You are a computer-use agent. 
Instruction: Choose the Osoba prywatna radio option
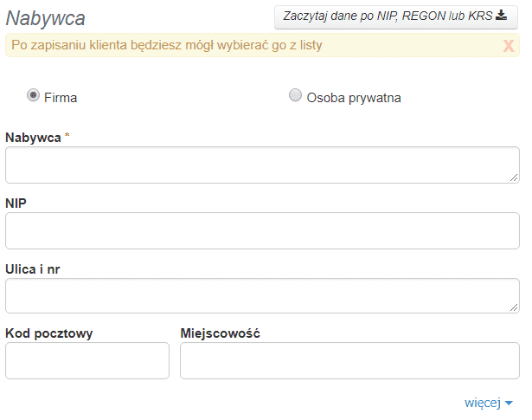(x=295, y=96)
